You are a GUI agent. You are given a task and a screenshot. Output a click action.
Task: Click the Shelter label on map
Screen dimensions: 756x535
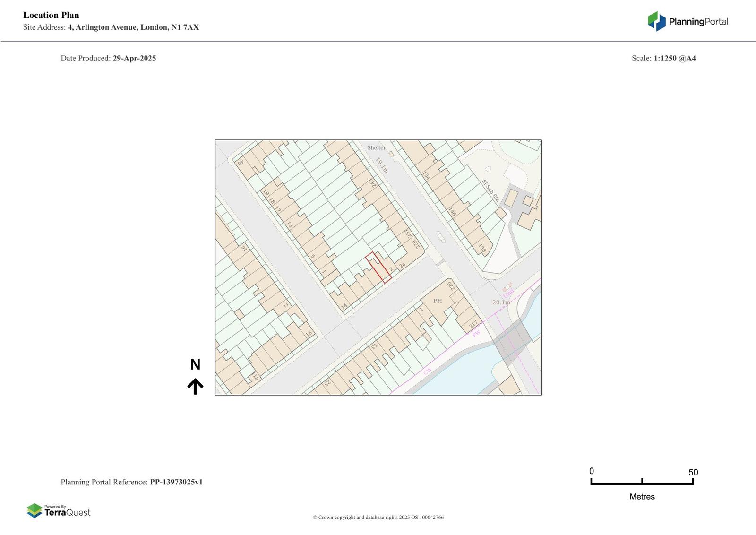[376, 147]
